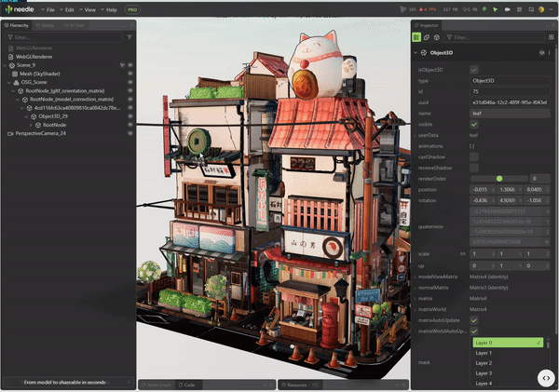Select the PerspectiveCamera_24 camera icon
Image resolution: width=559 pixels, height=392 pixels.
click(10, 134)
